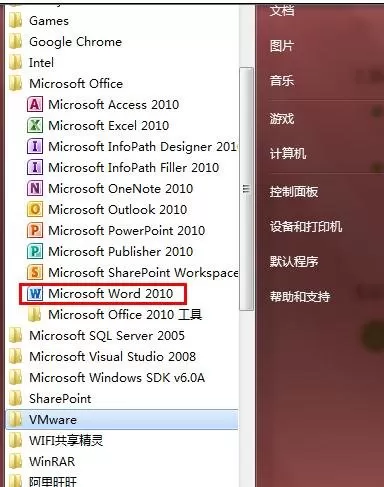This screenshot has width=384, height=487.
Task: Click the InfoPath Filler 2010 icon
Action: 35,168
